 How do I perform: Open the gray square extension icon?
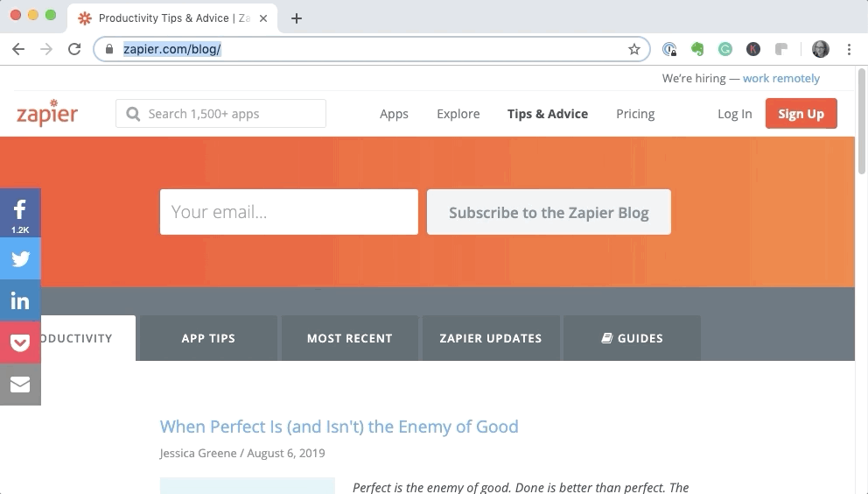pyautogui.click(x=781, y=49)
